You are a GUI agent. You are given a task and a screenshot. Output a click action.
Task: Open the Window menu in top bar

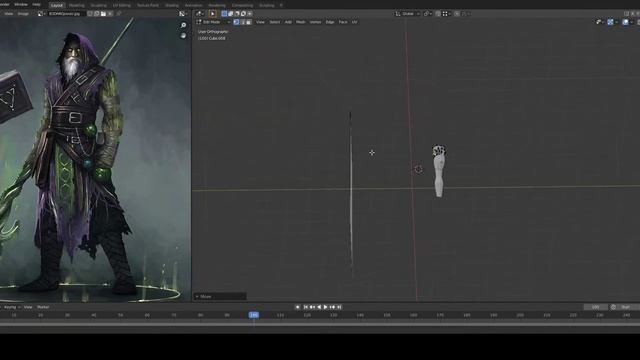21,4
